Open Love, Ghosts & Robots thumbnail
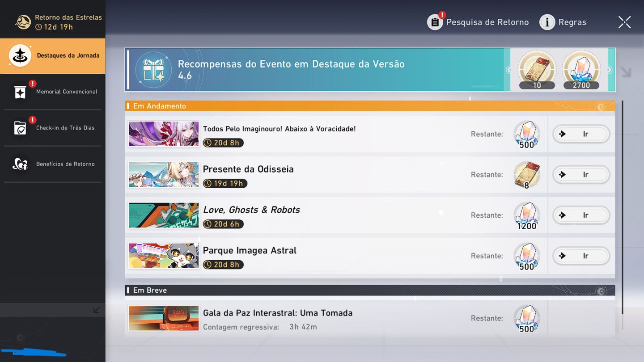This screenshot has width=644, height=362. [x=164, y=215]
